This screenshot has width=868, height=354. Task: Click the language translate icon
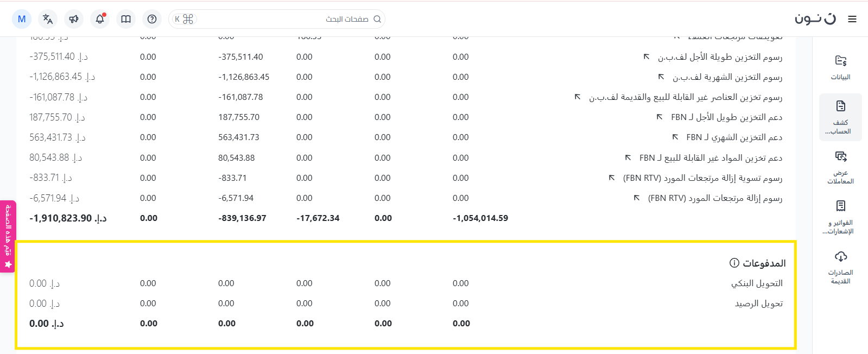[48, 19]
